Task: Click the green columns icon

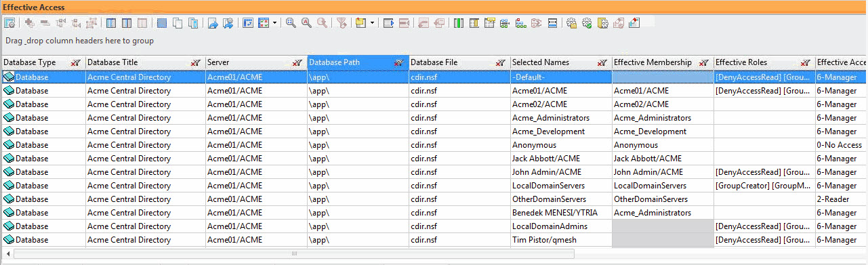Action: [459, 23]
